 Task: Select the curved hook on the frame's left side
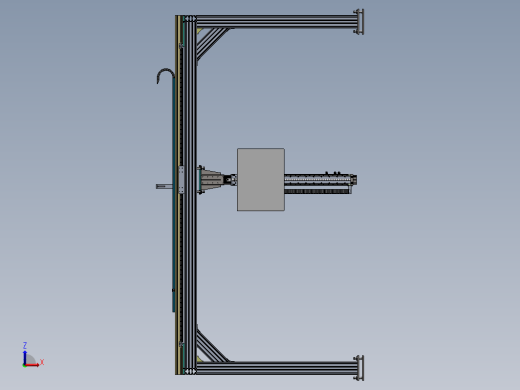tap(165, 76)
